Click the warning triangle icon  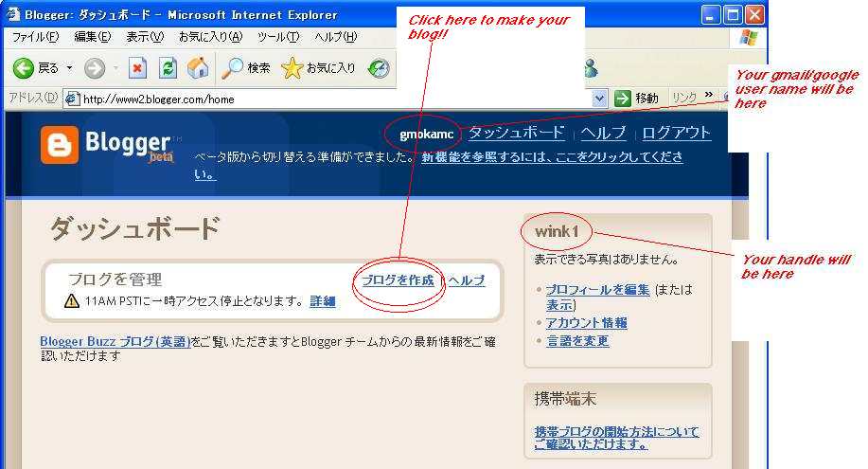[72, 301]
